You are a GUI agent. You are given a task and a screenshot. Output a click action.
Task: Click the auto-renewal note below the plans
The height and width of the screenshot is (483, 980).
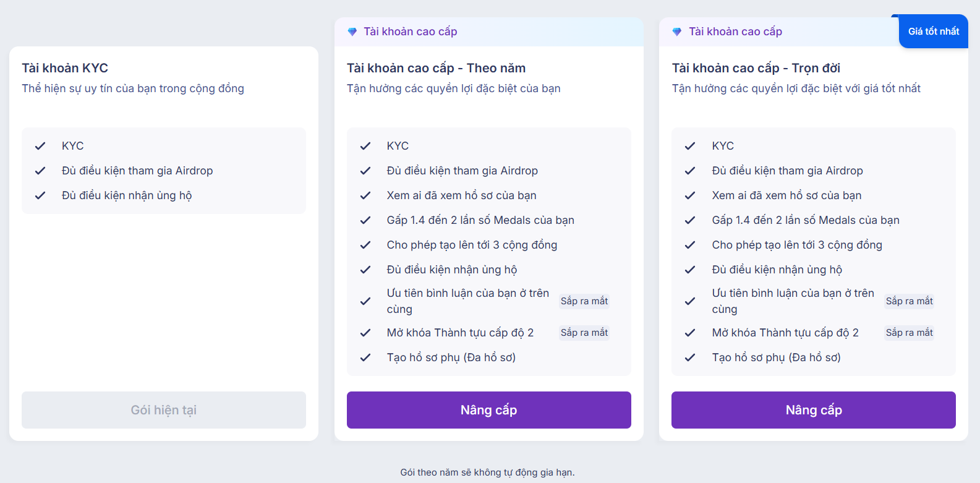pos(487,472)
